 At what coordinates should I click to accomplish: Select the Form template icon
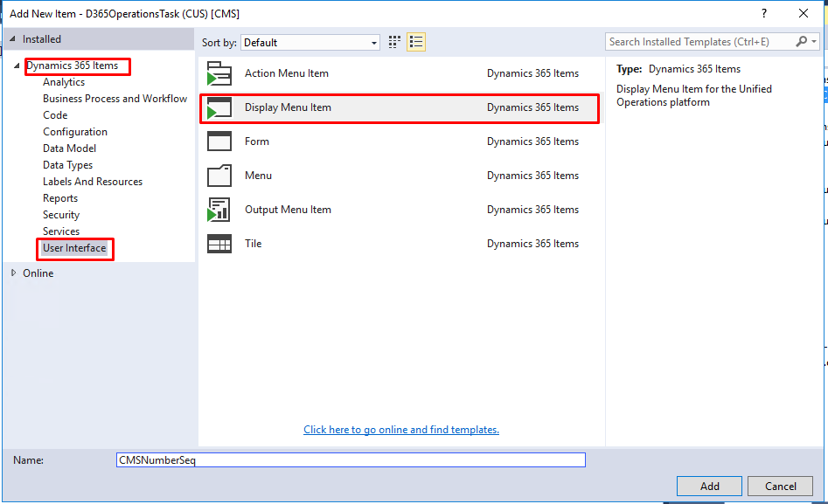[x=219, y=142]
